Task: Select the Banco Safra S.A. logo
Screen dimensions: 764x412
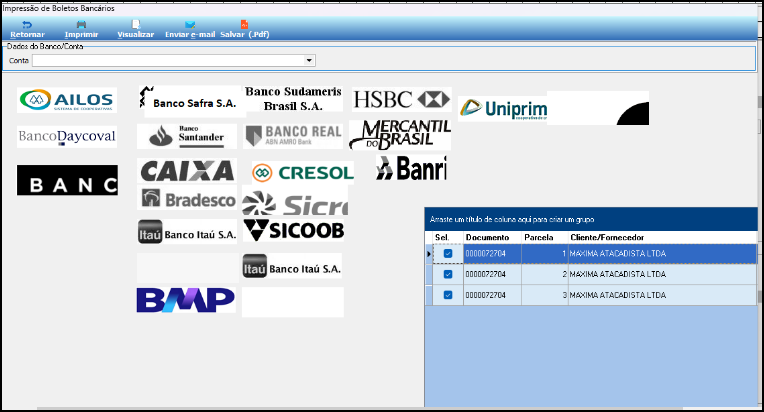Action: click(x=192, y=101)
